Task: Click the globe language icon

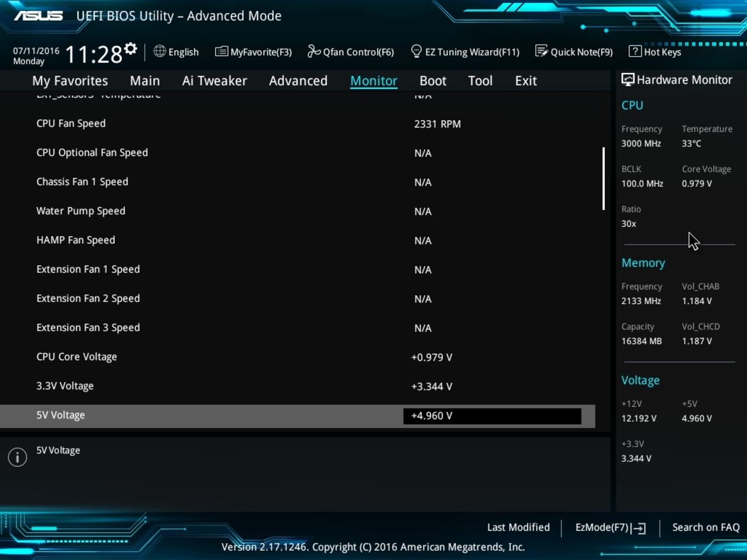Action: click(159, 51)
